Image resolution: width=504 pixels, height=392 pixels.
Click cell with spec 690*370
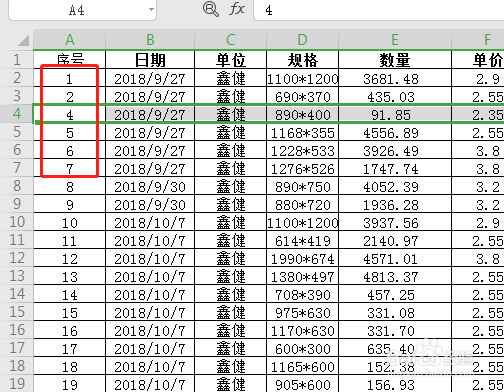[x=302, y=96]
